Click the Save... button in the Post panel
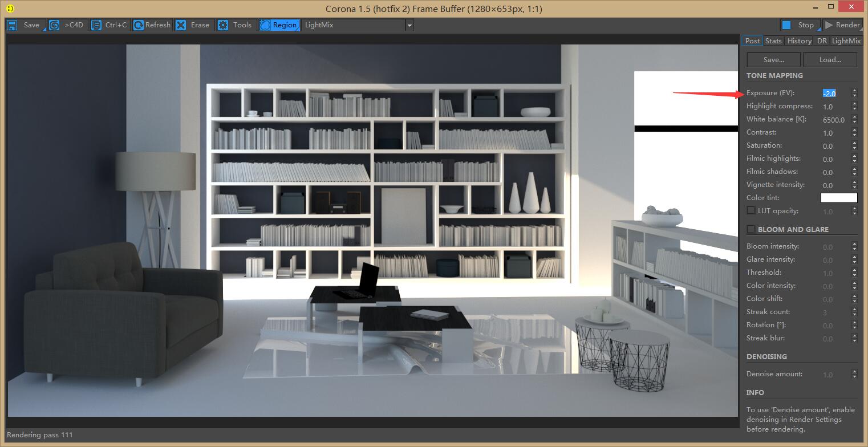The width and height of the screenshot is (868, 447). click(x=773, y=59)
